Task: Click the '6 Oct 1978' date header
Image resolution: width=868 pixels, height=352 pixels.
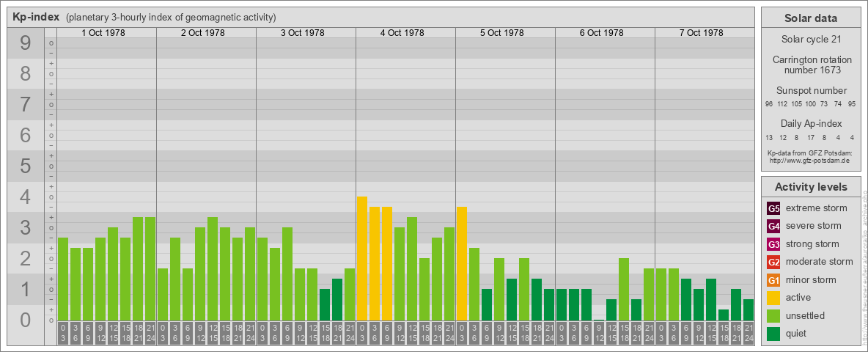Action: point(601,33)
